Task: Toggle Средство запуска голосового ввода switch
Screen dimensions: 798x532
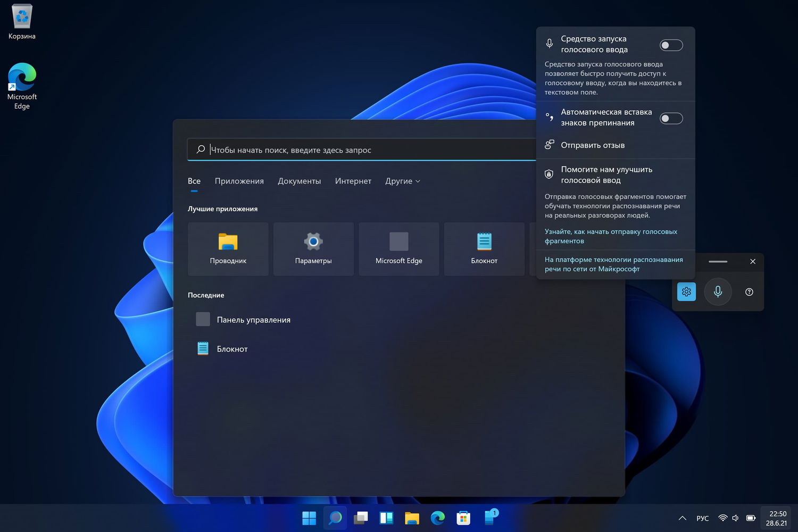Action: [x=671, y=45]
